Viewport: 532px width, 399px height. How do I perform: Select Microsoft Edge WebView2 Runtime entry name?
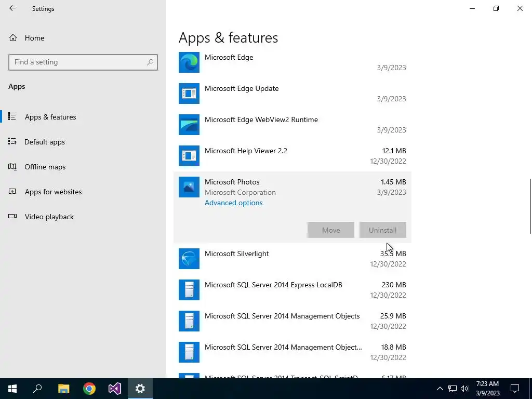[261, 120]
